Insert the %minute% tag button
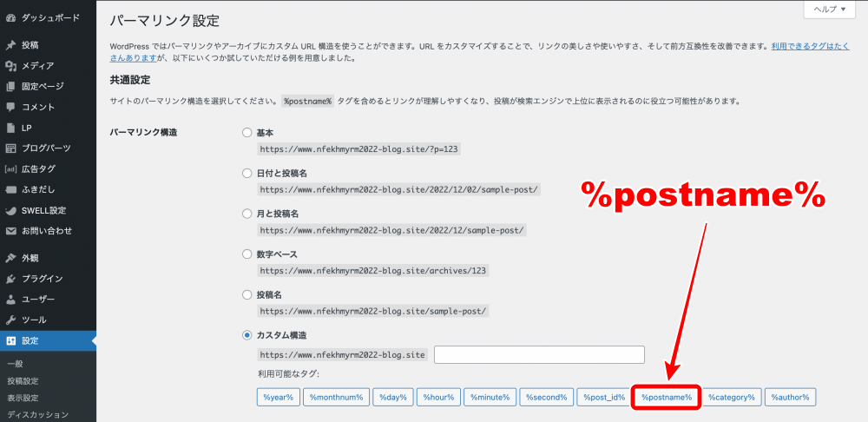 click(x=490, y=397)
